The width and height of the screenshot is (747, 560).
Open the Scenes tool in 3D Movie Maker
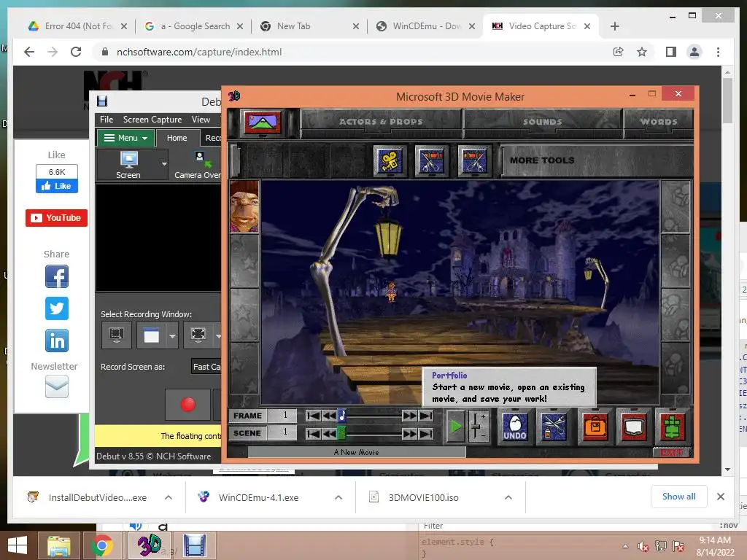point(262,122)
